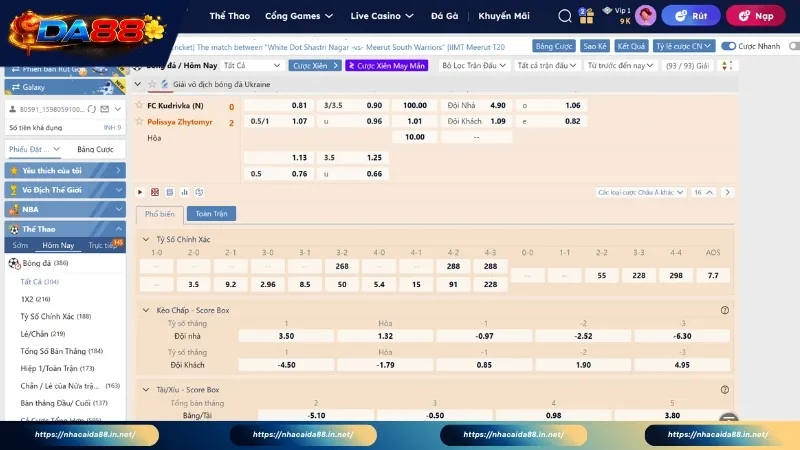Select the Sớm time tab
The height and width of the screenshot is (450, 800).
[20, 245]
